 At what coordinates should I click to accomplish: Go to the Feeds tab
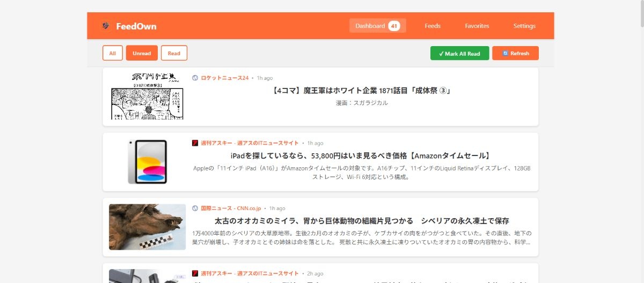(433, 26)
